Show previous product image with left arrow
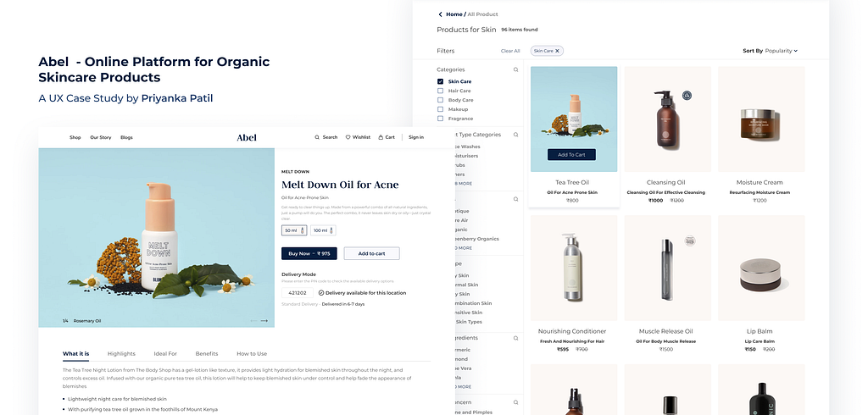 (253, 321)
